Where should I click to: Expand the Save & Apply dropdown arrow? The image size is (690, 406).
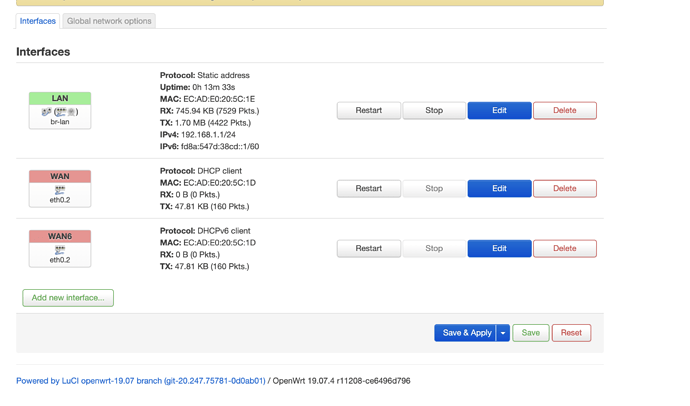(x=503, y=333)
